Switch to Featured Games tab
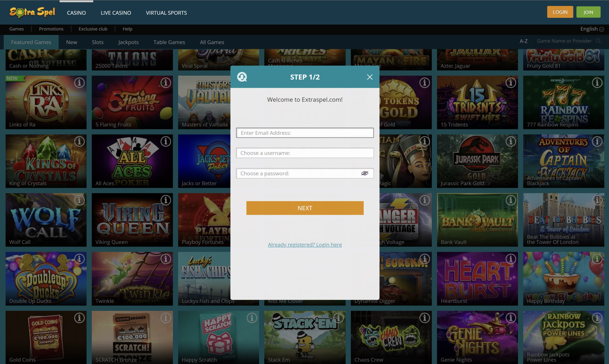Screen dimensions: 609x364 (31, 42)
